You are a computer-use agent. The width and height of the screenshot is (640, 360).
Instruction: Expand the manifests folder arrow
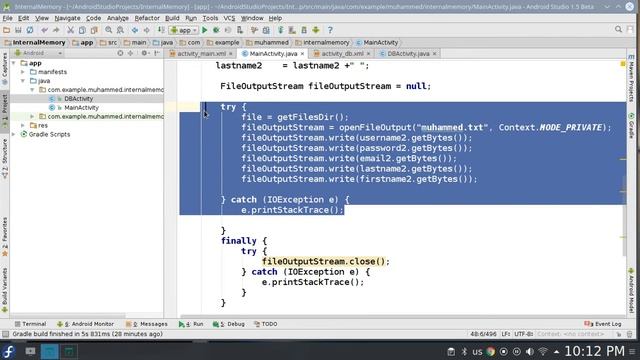point(23,72)
